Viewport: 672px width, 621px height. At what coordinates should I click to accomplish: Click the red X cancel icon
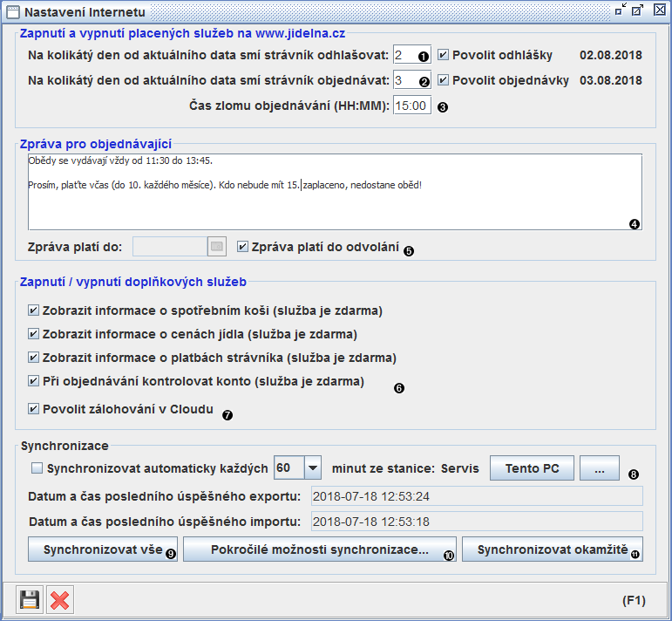(60, 600)
